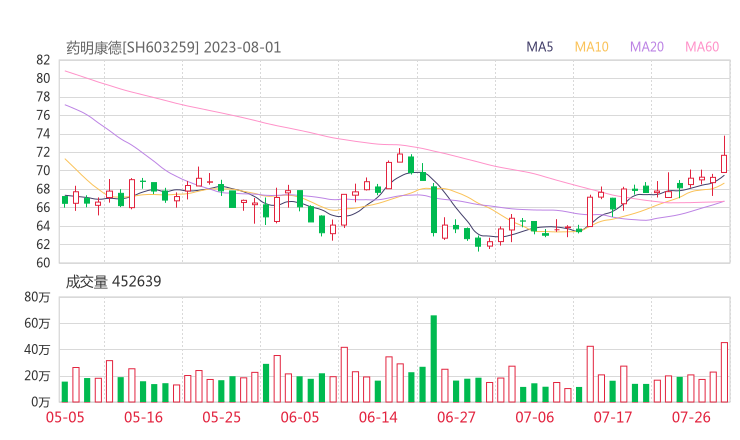Click the 82 price axis value
The width and height of the screenshot is (740, 440).
43,60
